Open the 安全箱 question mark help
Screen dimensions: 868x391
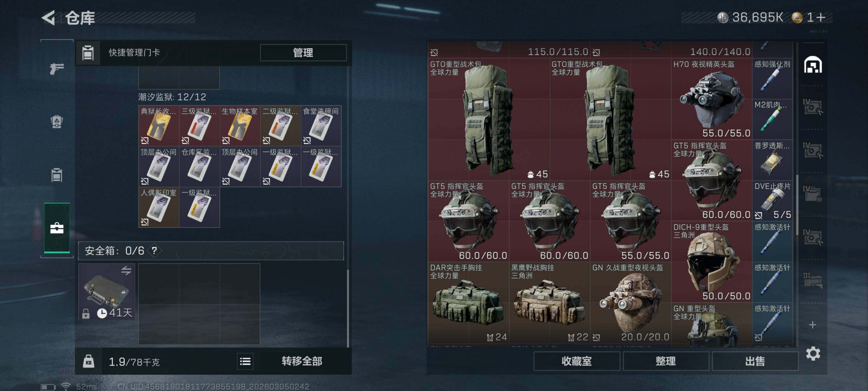[154, 251]
